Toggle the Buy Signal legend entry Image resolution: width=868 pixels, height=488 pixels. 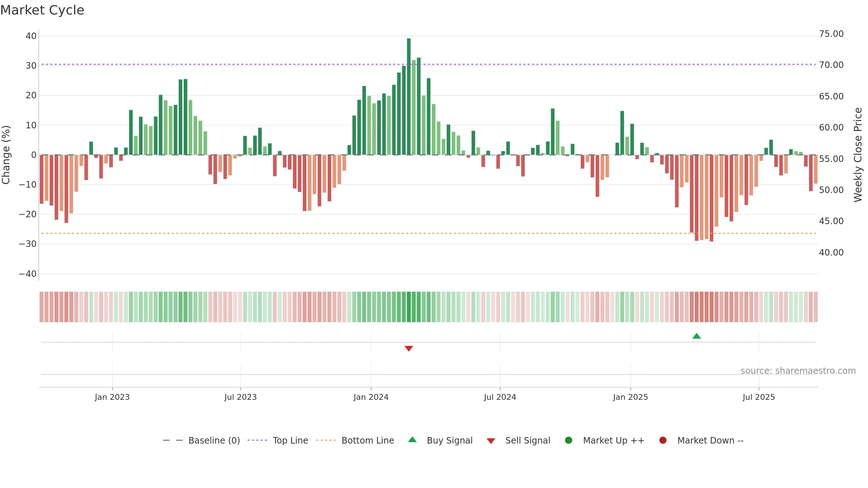pos(440,440)
